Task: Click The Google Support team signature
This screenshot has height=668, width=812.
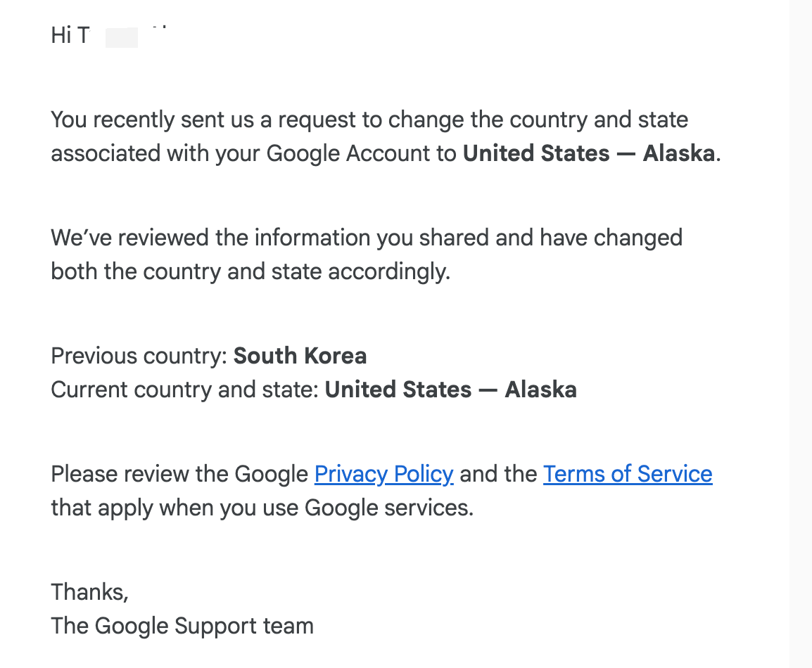Action: coord(182,626)
